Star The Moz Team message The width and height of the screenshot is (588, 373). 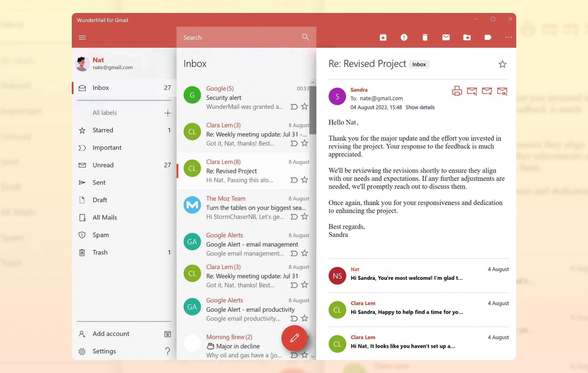pyautogui.click(x=305, y=217)
